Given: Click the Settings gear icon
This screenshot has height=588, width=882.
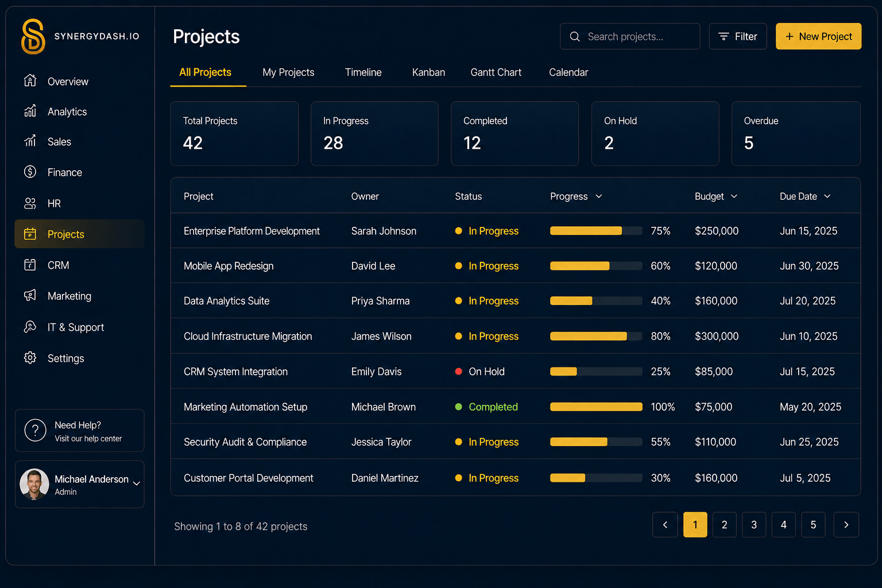Looking at the screenshot, I should tap(30, 358).
